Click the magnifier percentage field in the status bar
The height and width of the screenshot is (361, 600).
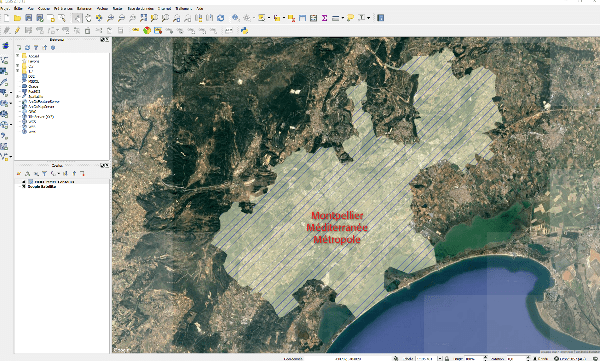474,358
